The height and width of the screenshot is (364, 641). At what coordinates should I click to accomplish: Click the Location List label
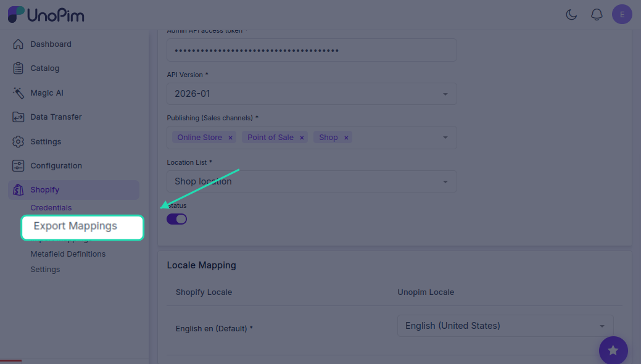pos(189,162)
